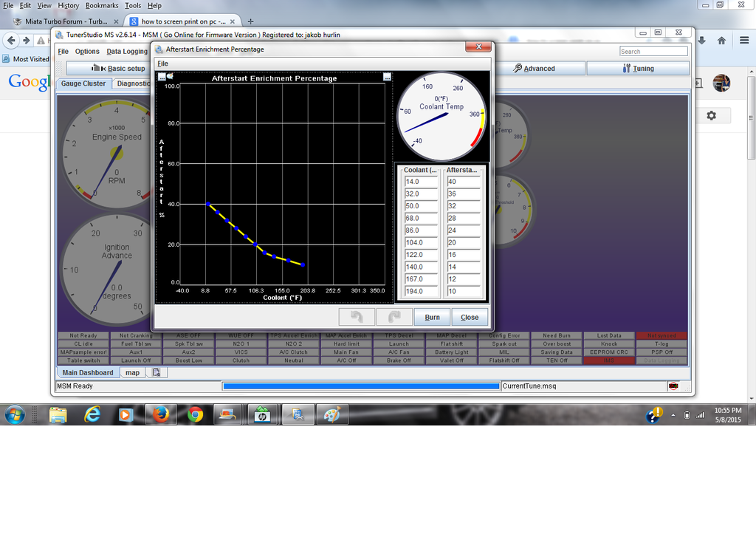Click the undo arrow in the dialog

click(356, 317)
